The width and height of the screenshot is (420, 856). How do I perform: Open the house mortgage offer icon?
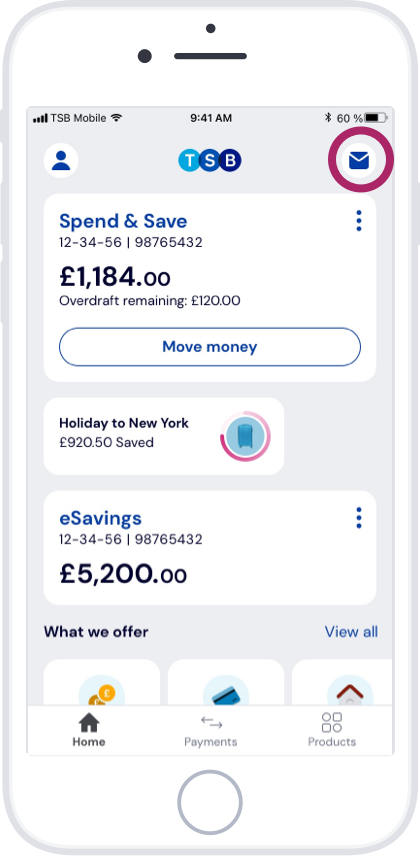point(350,690)
